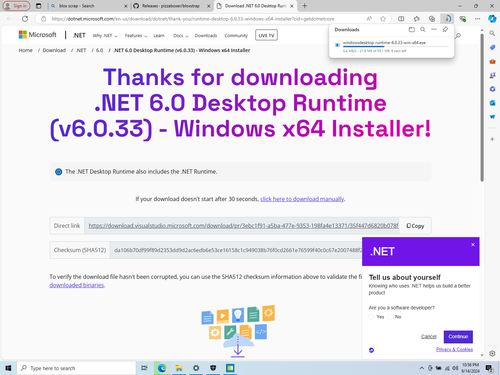
Task: Close the .NET survey popup
Action: [473, 244]
